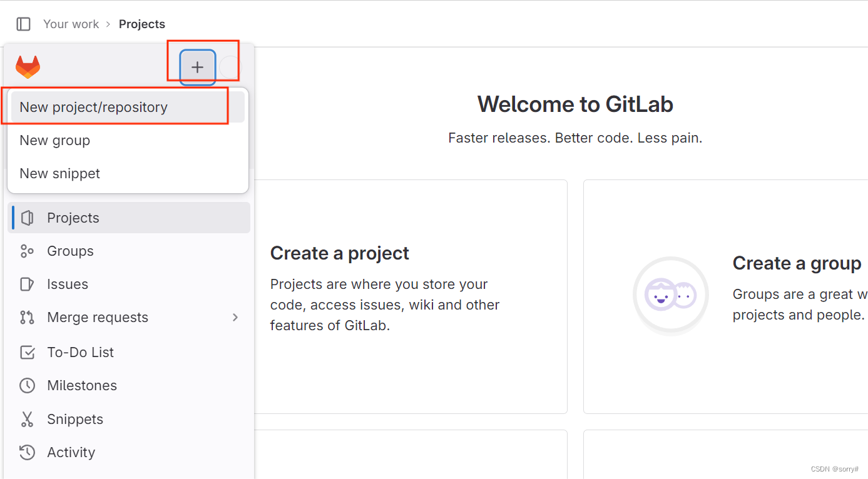Screen dimensions: 868x479
Task: Open Activity in the sidebar
Action: [x=129, y=452]
